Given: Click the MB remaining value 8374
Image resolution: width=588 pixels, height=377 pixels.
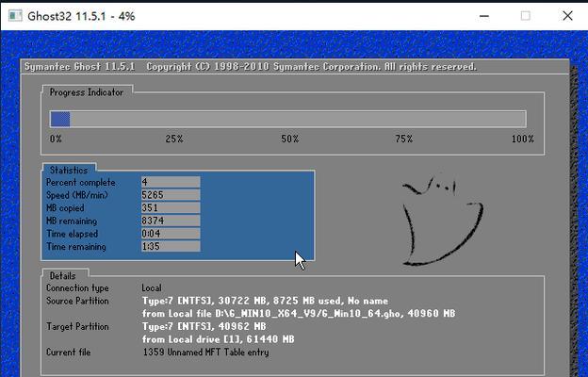Looking at the screenshot, I should (171, 221).
